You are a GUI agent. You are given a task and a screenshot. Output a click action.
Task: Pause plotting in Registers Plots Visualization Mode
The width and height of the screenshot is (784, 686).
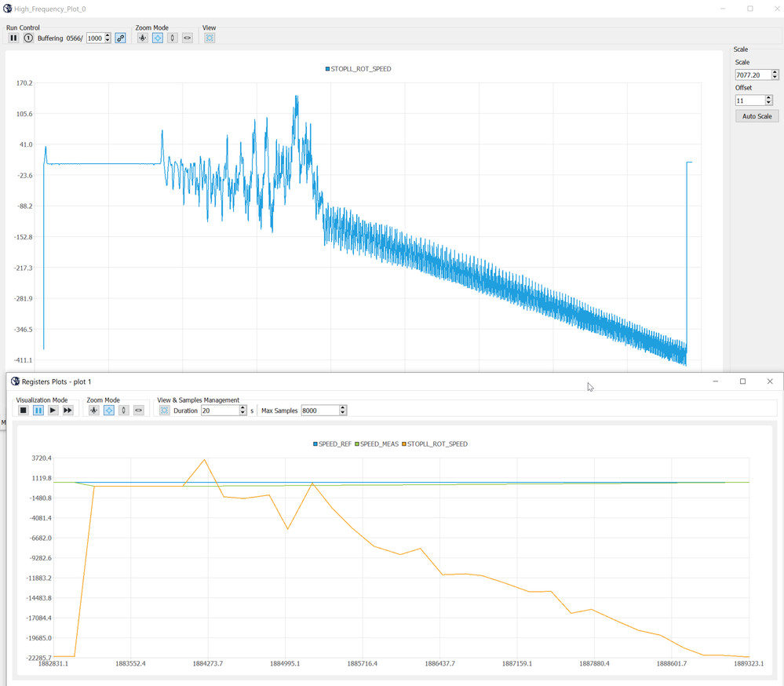(x=38, y=411)
